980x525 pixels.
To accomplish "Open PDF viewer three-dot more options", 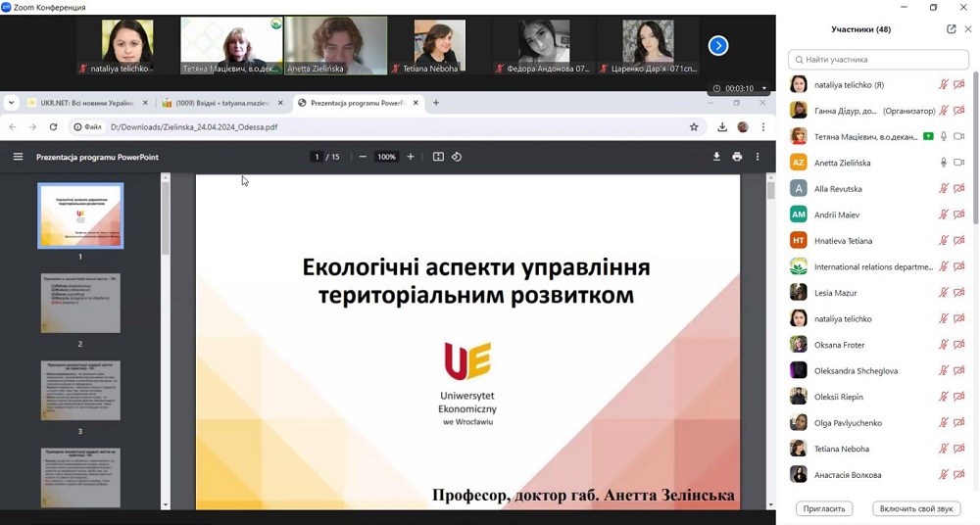I will [758, 157].
